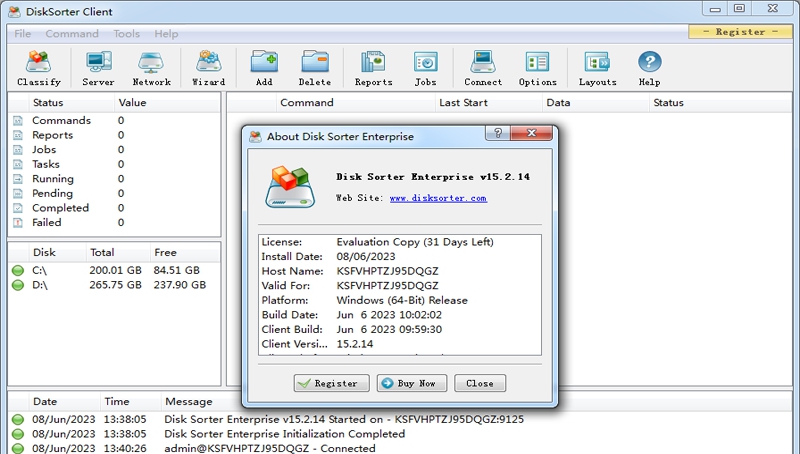
Task: Close the About dialog with the red X
Action: point(531,133)
